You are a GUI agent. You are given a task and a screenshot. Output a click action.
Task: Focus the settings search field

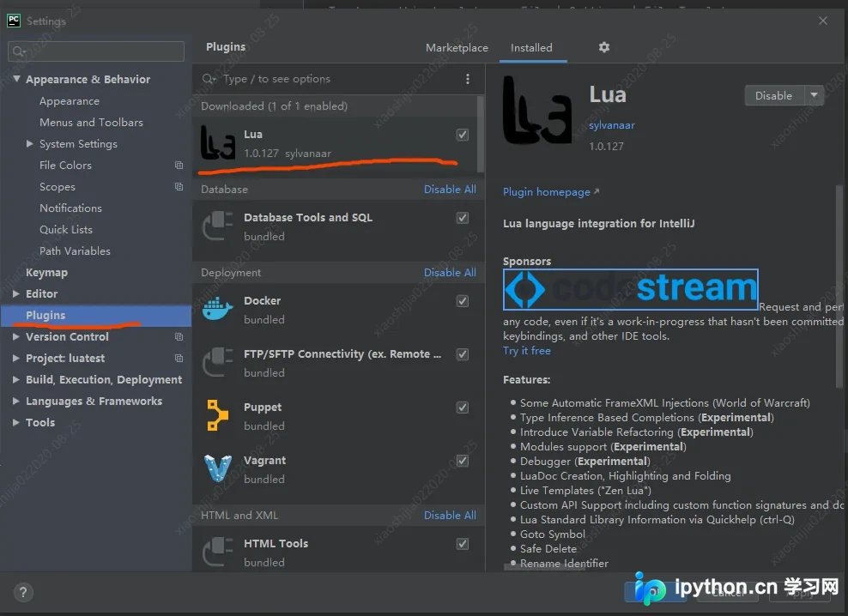(96, 51)
